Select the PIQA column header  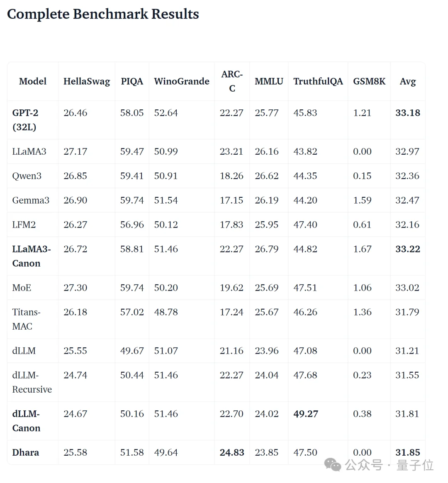[x=132, y=81]
